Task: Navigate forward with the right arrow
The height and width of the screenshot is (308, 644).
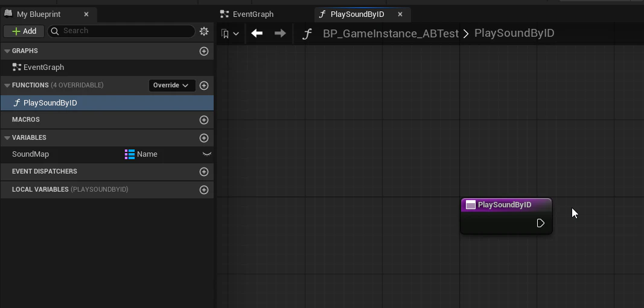Action: (x=280, y=33)
